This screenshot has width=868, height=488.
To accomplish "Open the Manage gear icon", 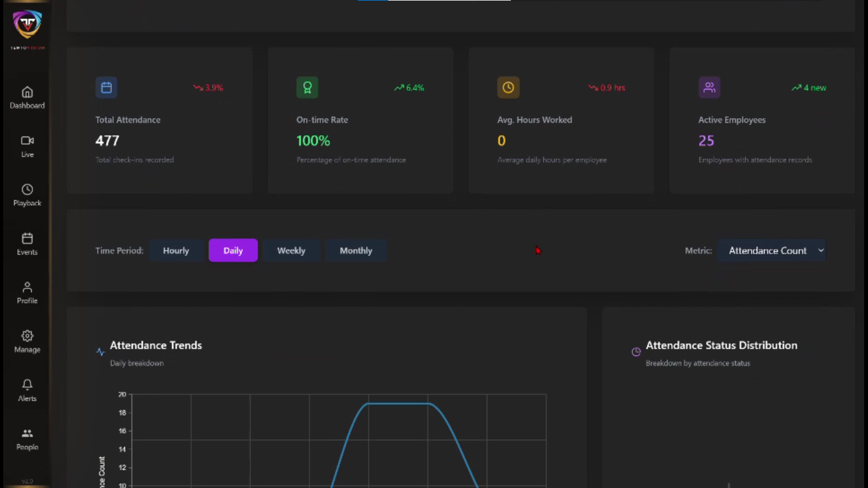I will coord(27,335).
